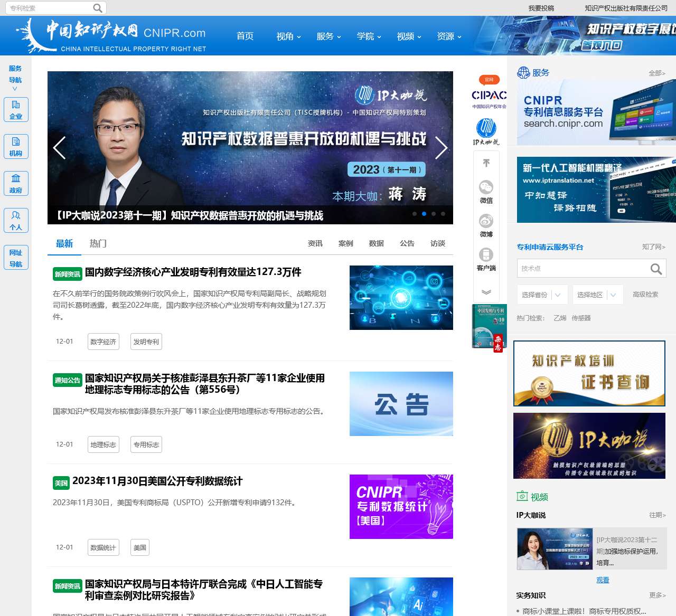Expand the 服务 navigation menu

[x=328, y=36]
